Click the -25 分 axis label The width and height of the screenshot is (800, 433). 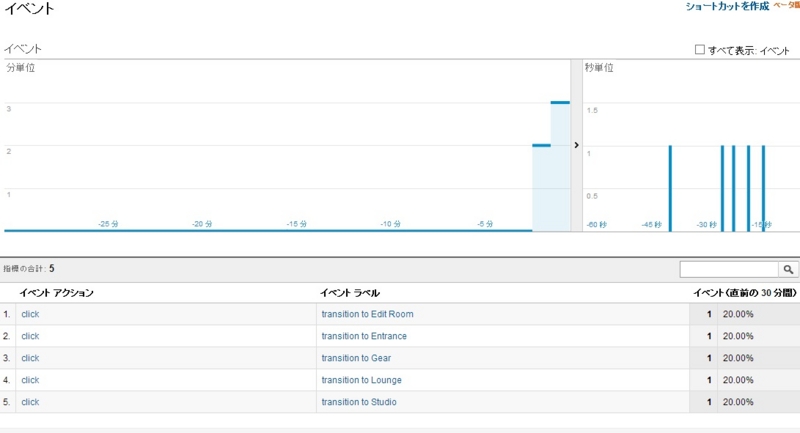[x=108, y=224]
